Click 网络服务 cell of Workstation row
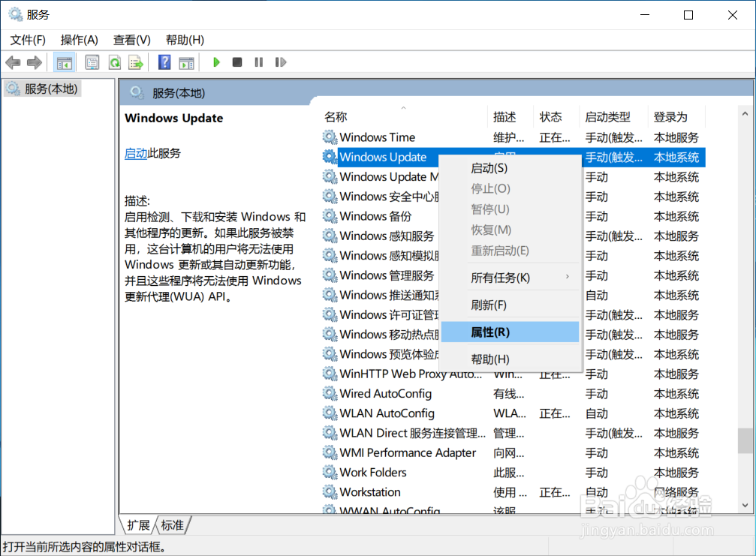Image resolution: width=756 pixels, height=556 pixels. point(676,492)
